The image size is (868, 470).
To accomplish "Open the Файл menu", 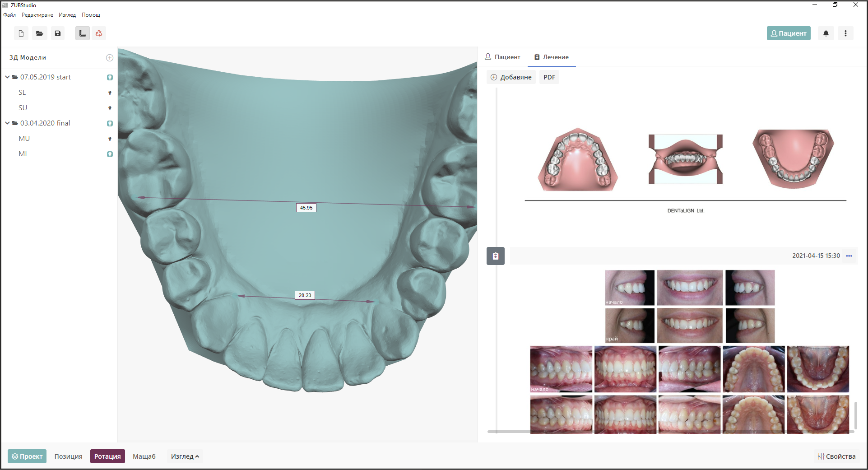I will click(x=9, y=14).
